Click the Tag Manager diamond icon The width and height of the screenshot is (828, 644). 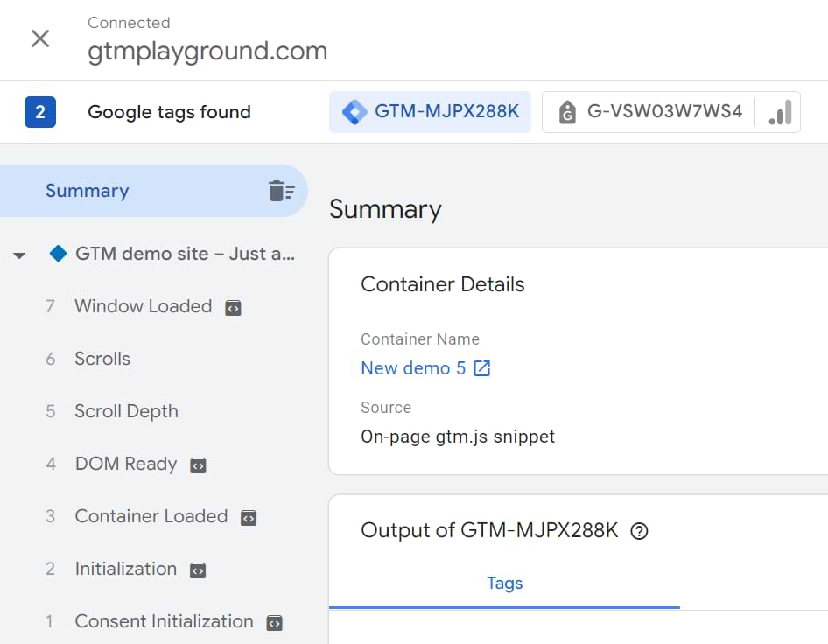pyautogui.click(x=354, y=112)
